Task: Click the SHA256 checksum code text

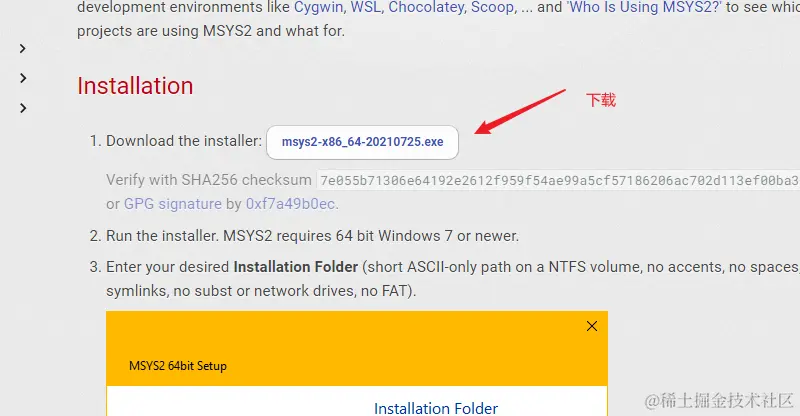Action: [559, 180]
